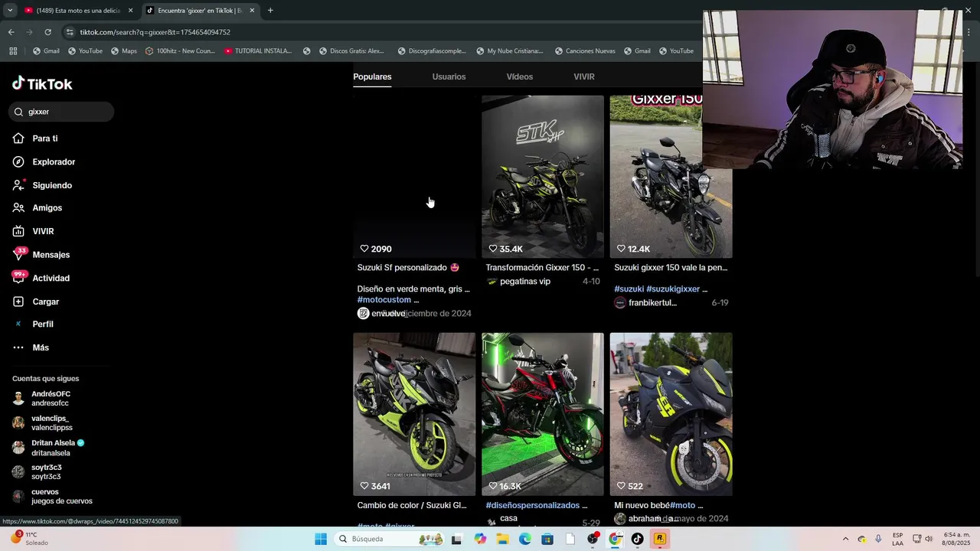Click the 3641 likes heart icon
This screenshot has height=551, width=980.
click(364, 486)
